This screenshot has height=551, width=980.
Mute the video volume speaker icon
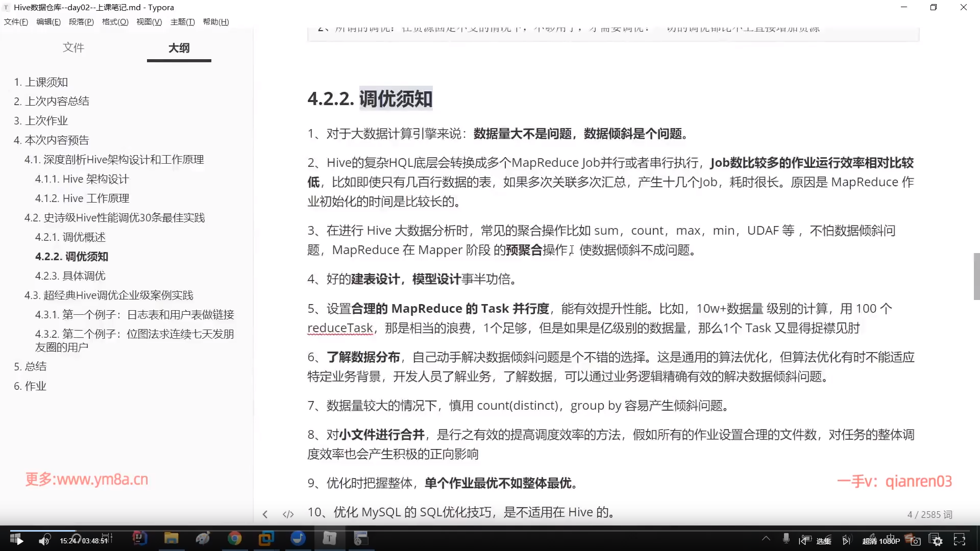44,541
